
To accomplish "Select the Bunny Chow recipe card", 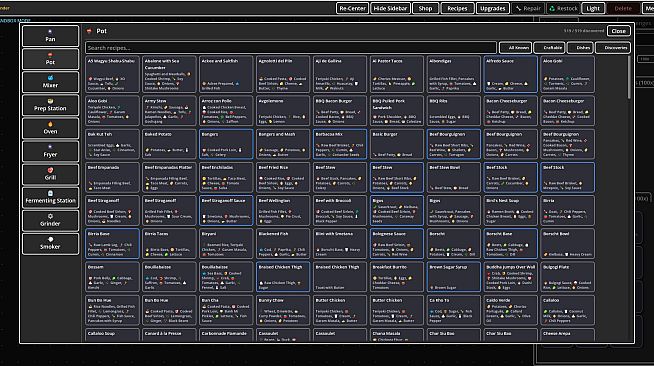I will (x=283, y=311).
